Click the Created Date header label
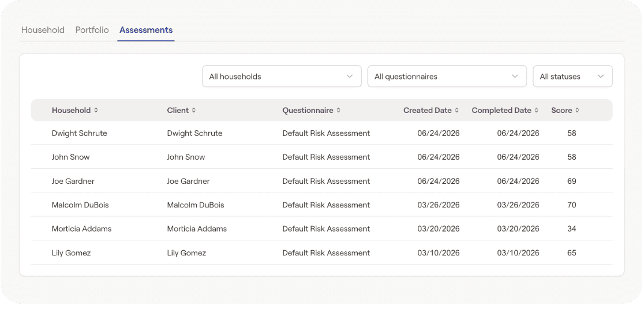This screenshot has height=317, width=644. (428, 110)
